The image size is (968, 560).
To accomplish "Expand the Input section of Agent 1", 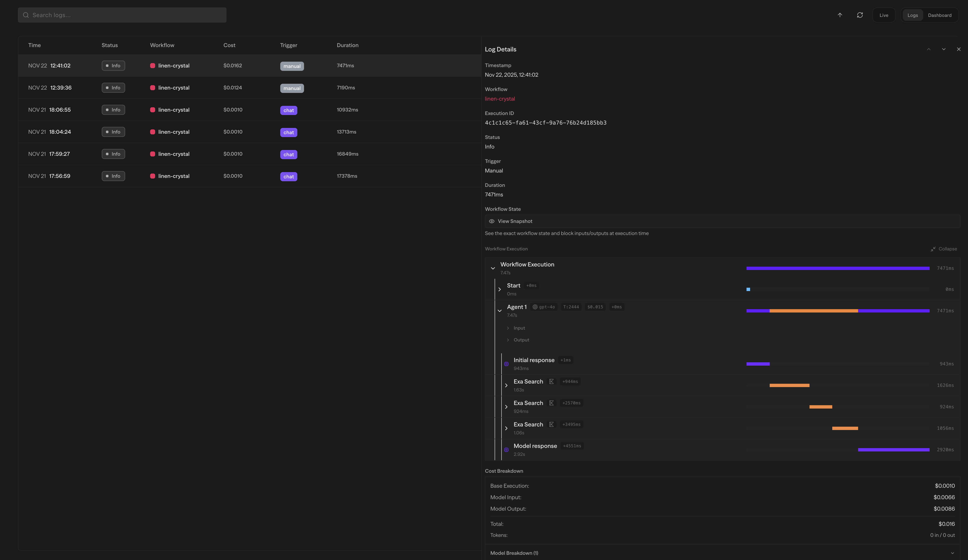I will pyautogui.click(x=509, y=328).
